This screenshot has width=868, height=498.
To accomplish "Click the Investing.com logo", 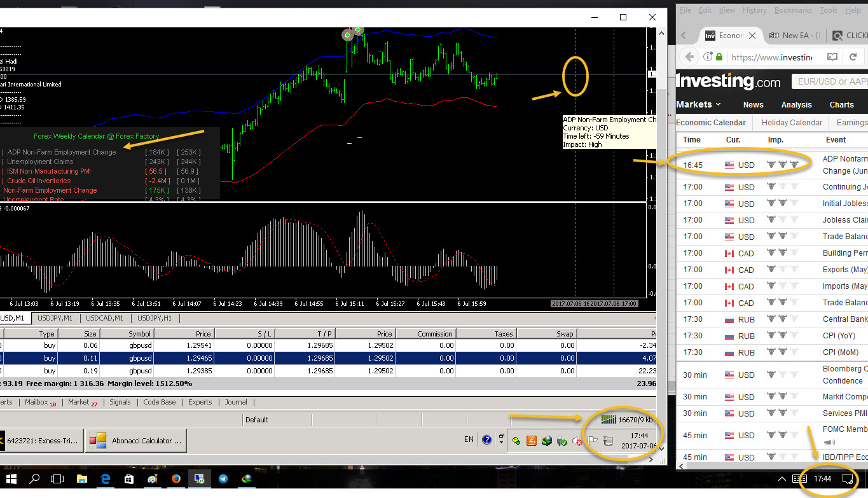I will tap(728, 81).
